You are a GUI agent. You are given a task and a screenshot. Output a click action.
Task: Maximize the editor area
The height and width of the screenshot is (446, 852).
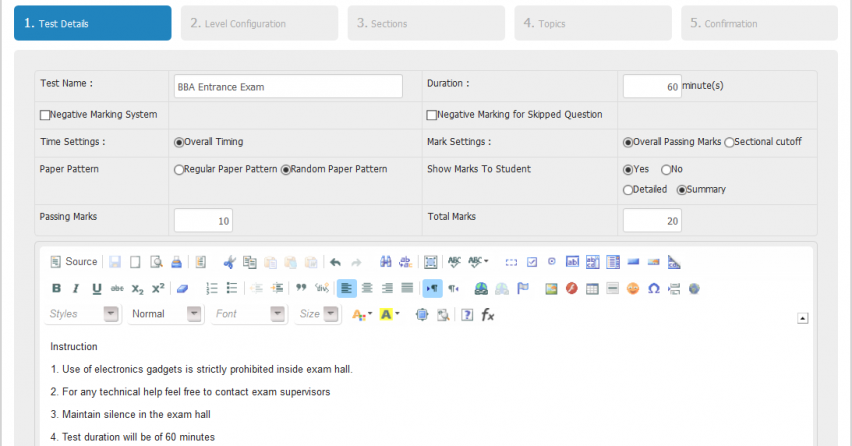tap(422, 315)
